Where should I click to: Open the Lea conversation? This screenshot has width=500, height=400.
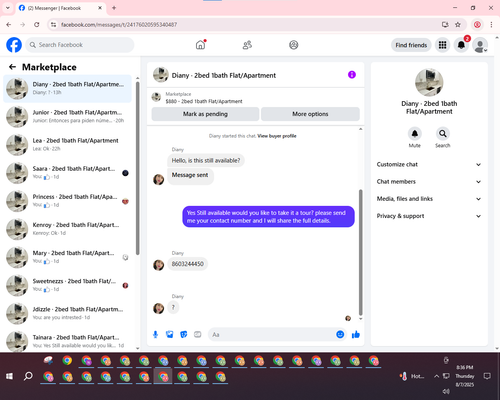click(x=67, y=145)
